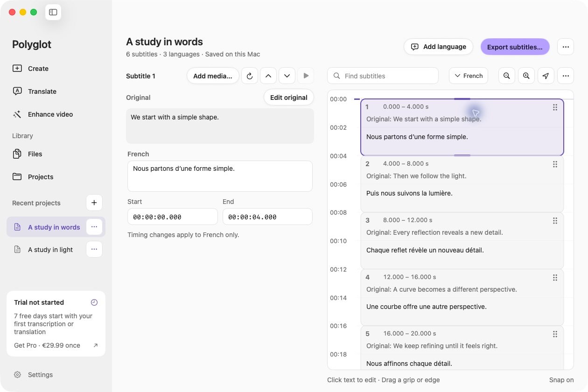Click grip handle of subtitle 3
The image size is (588, 392).
point(555,221)
